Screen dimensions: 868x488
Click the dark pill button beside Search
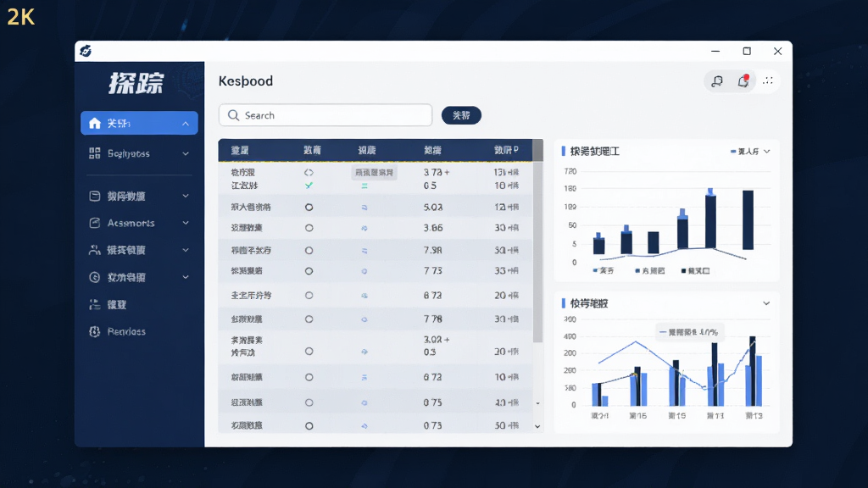tap(461, 115)
